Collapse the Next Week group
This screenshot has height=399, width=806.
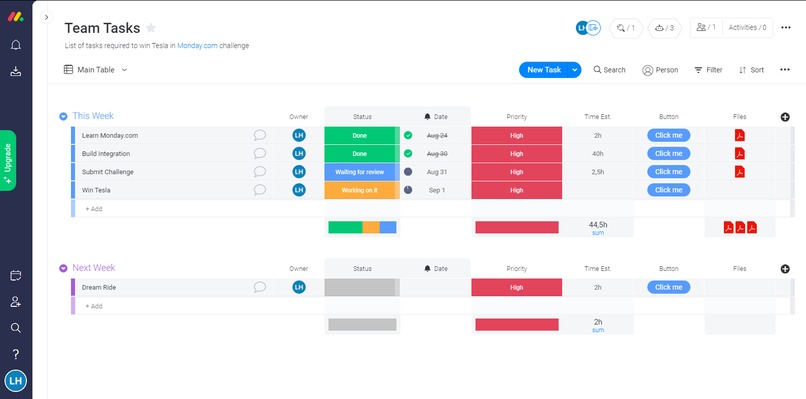click(x=63, y=268)
